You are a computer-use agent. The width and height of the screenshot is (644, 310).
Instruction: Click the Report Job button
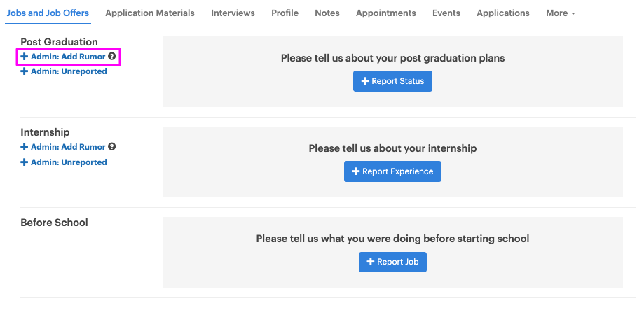tap(392, 262)
